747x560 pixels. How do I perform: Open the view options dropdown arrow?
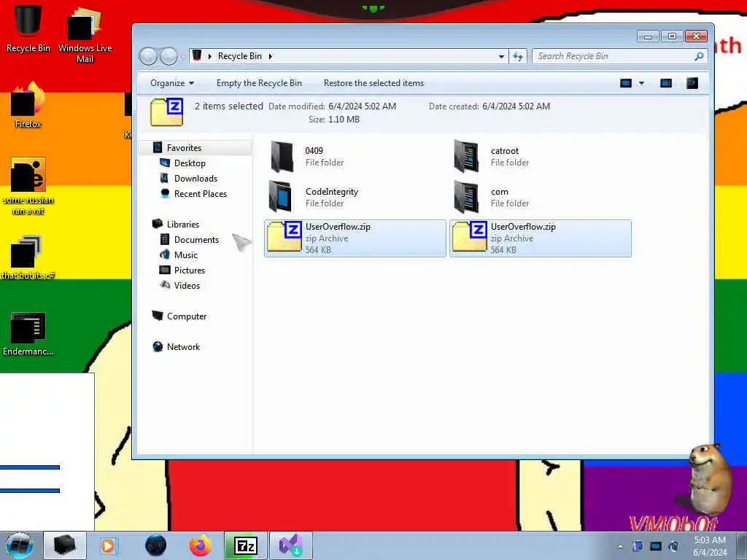pyautogui.click(x=641, y=83)
